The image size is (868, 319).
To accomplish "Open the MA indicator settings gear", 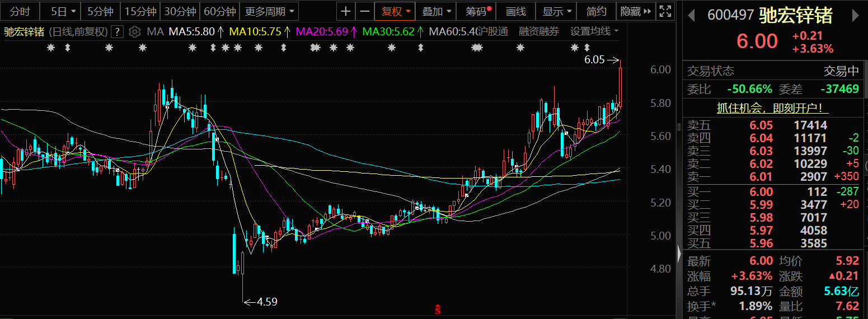I will pyautogui.click(x=134, y=32).
